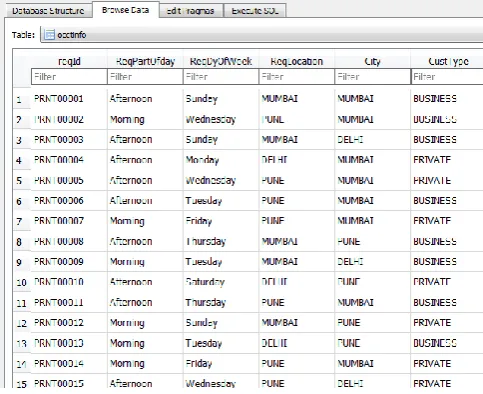Switch to the Database Structure tab
This screenshot has width=483, height=394.
(48, 11)
